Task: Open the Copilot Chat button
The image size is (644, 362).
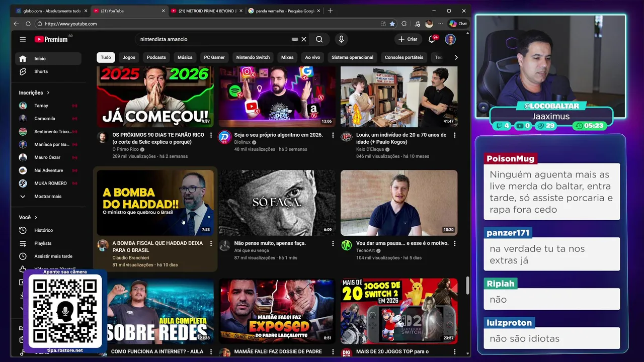Action: [x=458, y=24]
